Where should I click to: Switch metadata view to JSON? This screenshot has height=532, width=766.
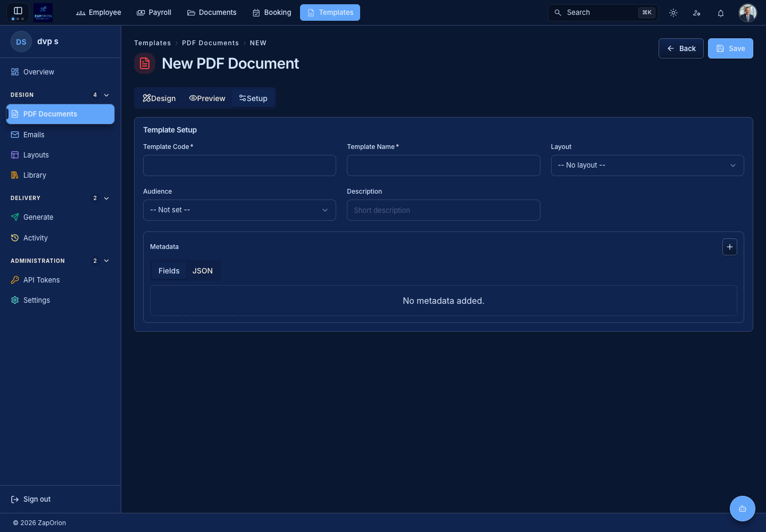[x=203, y=271]
